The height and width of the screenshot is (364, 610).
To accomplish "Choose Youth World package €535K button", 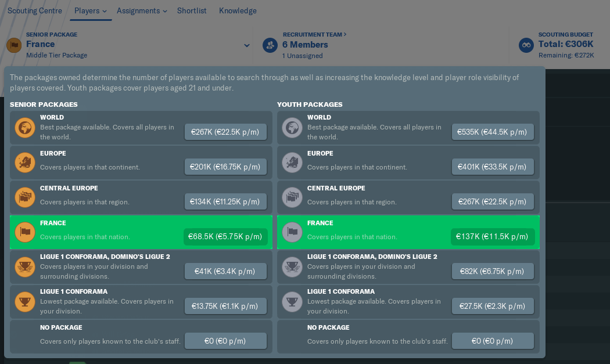I will [493, 132].
